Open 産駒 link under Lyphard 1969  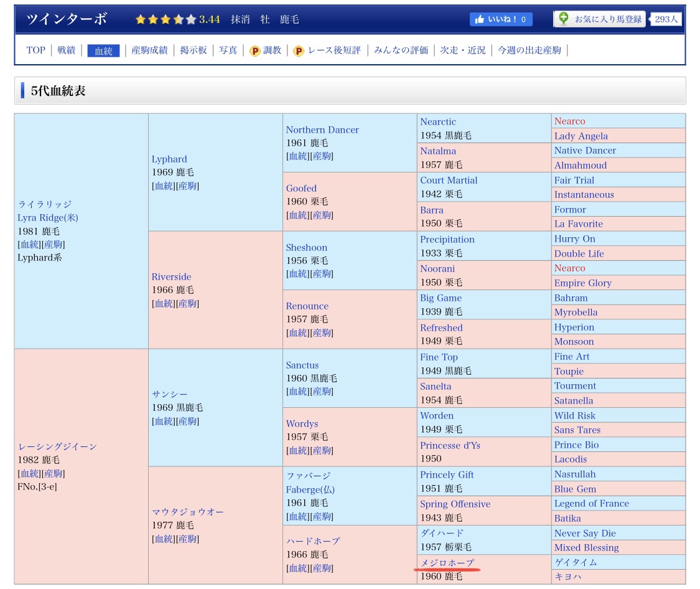coord(187,186)
